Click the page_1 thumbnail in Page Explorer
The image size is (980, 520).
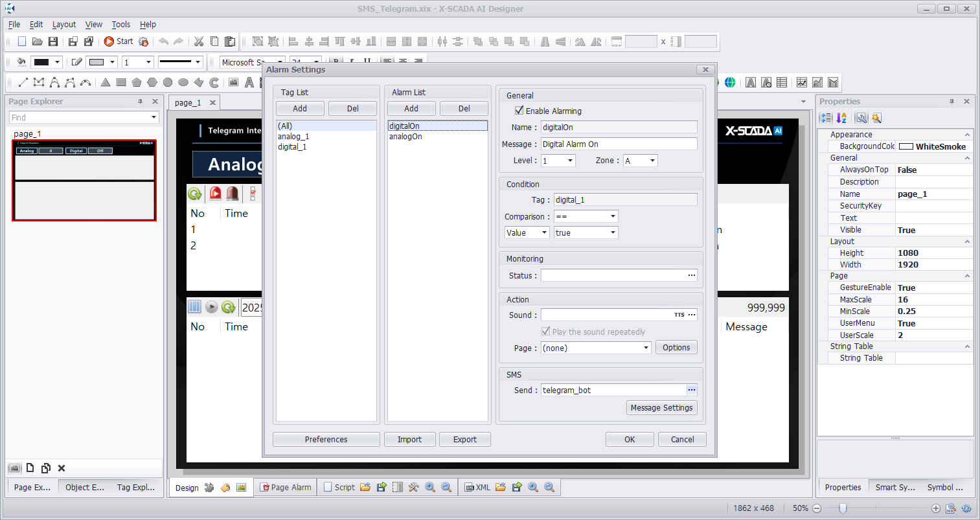[84, 180]
